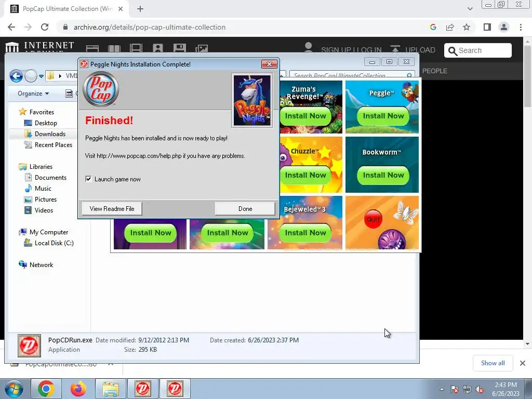
Task: Open the Explorer recent locations dropdown arrow
Action: (41, 76)
